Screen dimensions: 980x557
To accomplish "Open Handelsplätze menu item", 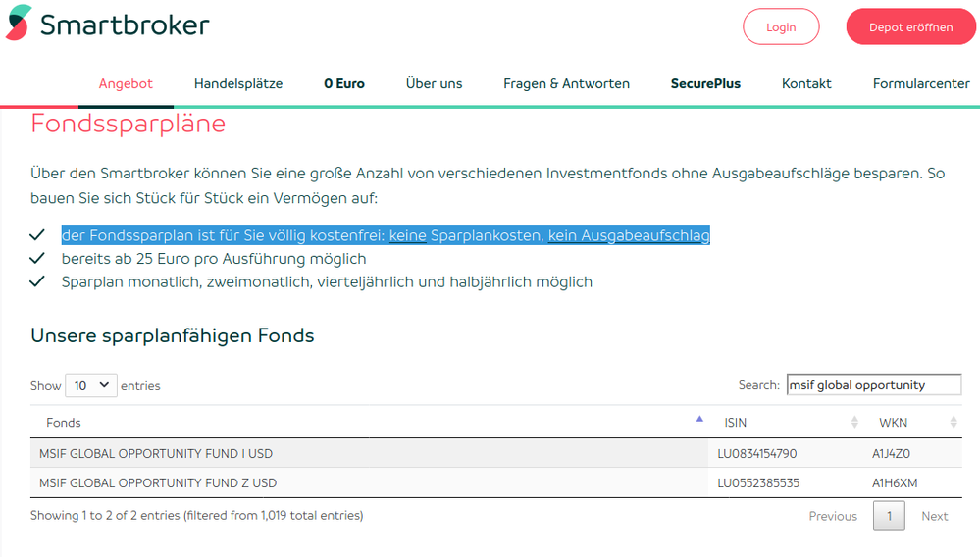I will point(238,83).
